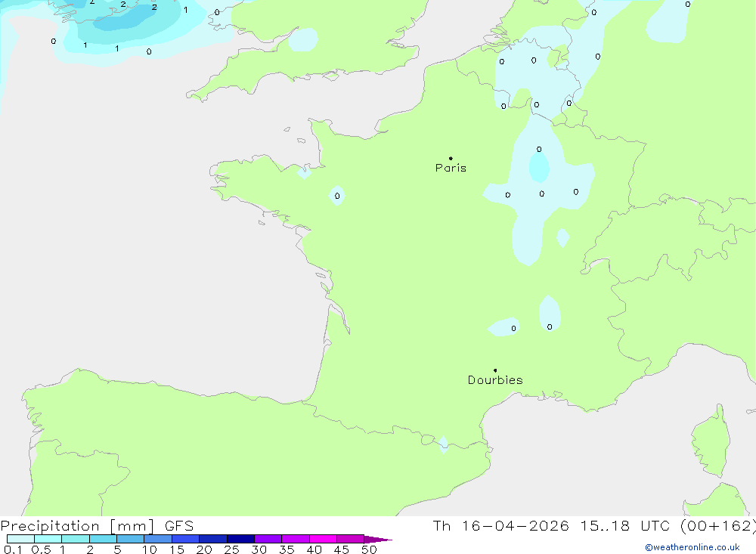The image size is (756, 554).
Task: Select the 35–40 mm purple-magenta legend swatch
Action: (296, 539)
